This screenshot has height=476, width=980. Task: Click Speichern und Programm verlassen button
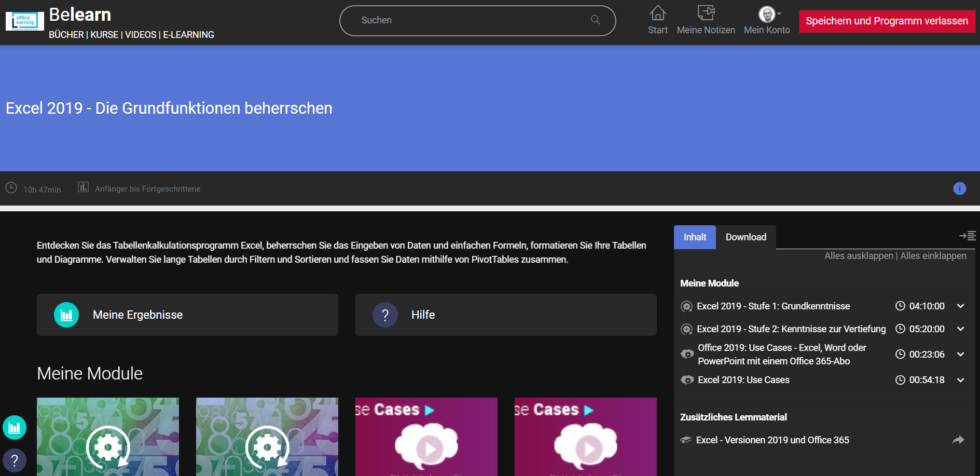pos(887,21)
